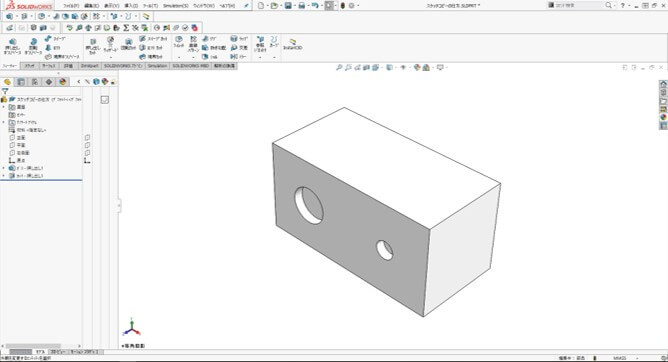Open dropdown arrow under Curves button

[x=274, y=57]
